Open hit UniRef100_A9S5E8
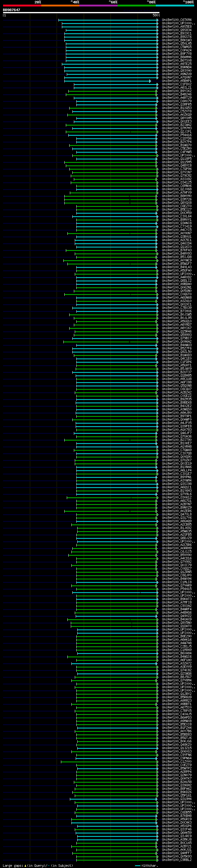Image resolution: width=197 pixels, height=868 pixels. (176, 26)
